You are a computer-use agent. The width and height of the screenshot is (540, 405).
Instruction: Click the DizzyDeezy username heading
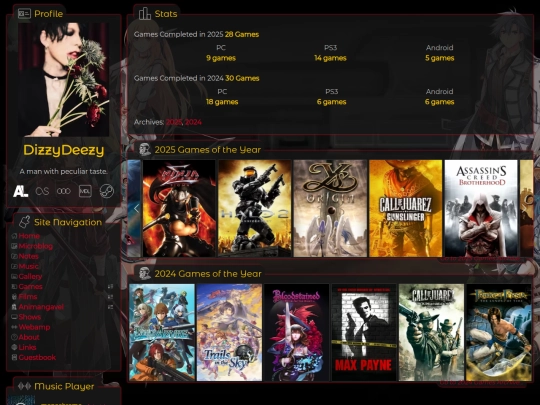click(64, 150)
